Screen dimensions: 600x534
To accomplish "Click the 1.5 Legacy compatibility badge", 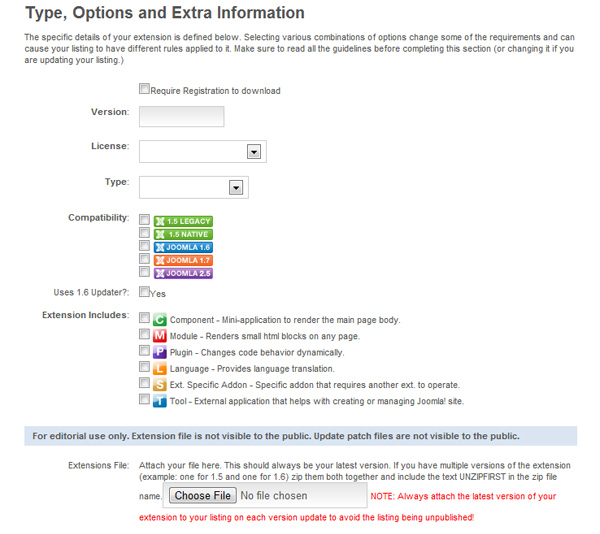I will point(183,221).
